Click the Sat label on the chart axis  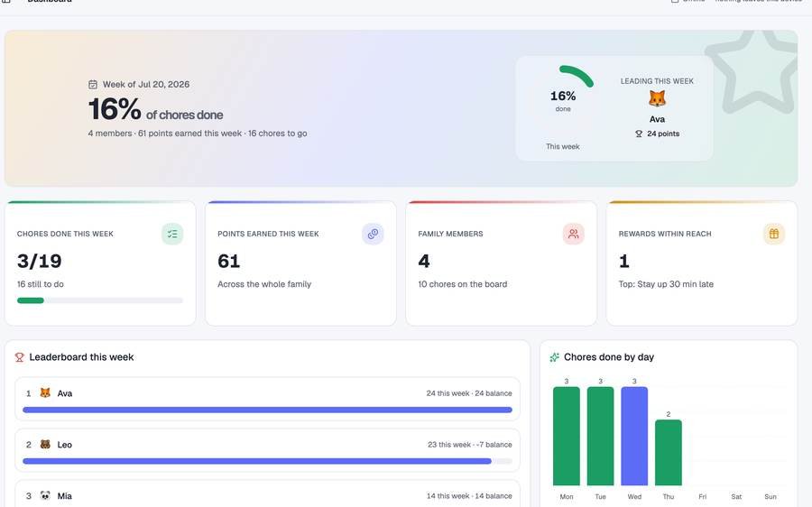[736, 497]
